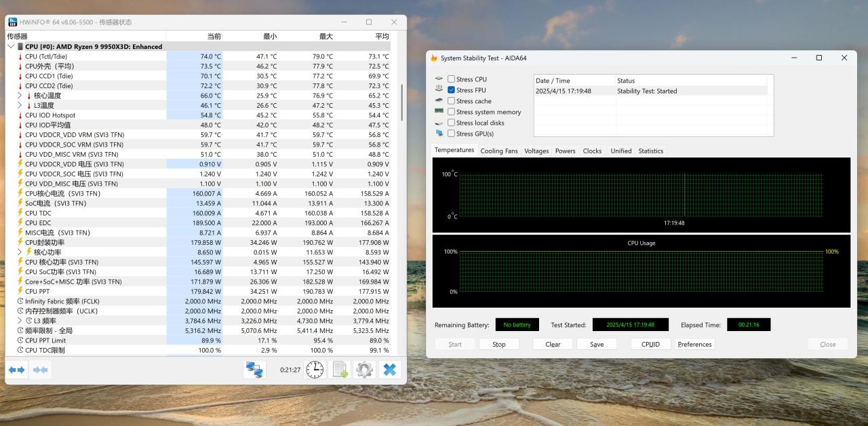Expand the L3温度 row
The width and height of the screenshot is (868, 426).
click(x=20, y=105)
